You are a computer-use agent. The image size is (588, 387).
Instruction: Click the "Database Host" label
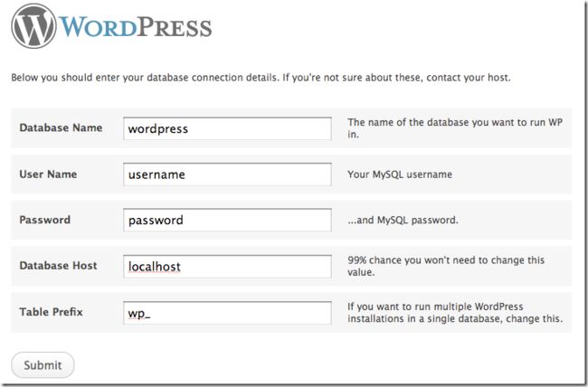58,266
